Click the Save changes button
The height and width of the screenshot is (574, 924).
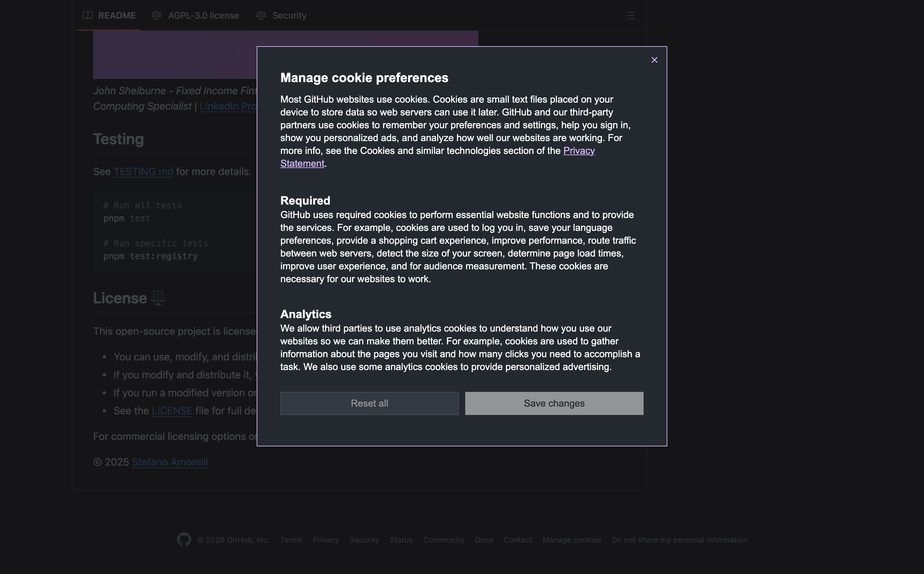(x=554, y=403)
